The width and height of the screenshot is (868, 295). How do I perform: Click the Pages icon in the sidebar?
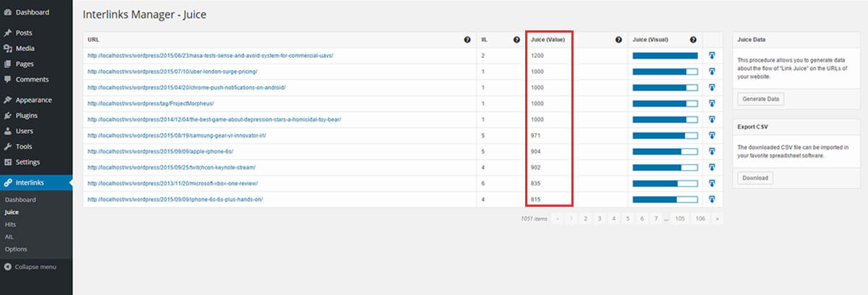[x=7, y=64]
